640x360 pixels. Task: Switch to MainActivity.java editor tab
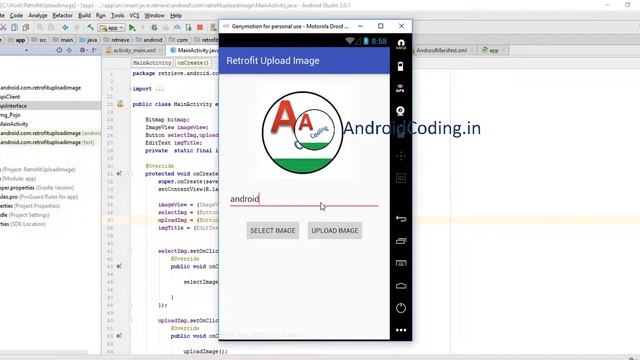[194, 50]
